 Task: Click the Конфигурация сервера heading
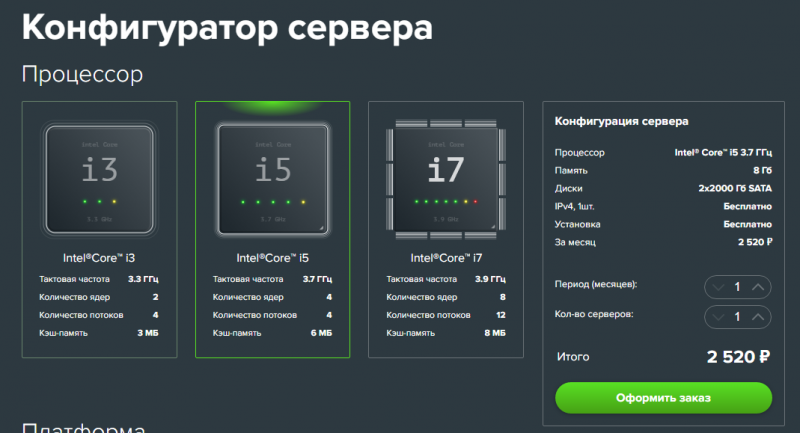(621, 121)
